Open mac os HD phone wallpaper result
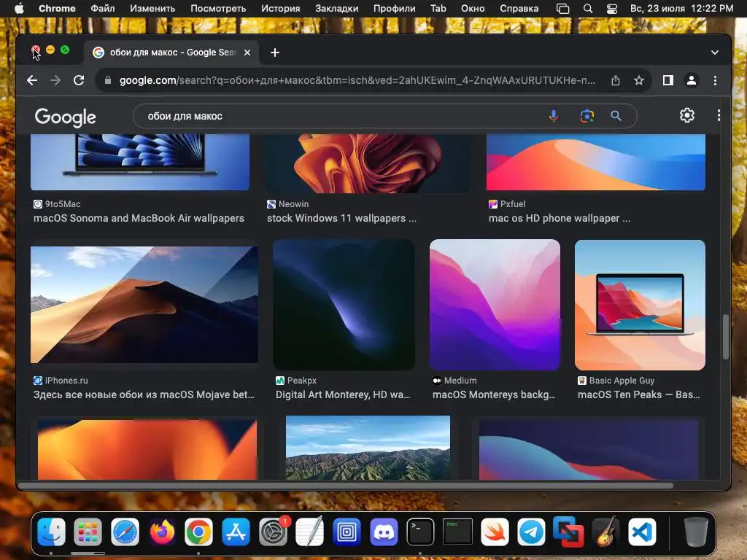The image size is (747, 560). 560,218
